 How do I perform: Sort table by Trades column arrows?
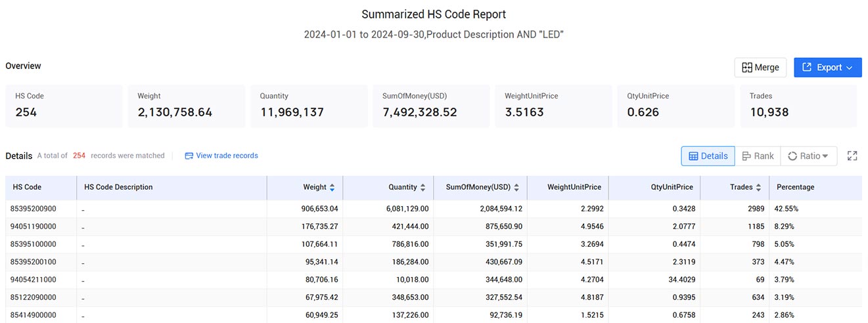click(758, 187)
